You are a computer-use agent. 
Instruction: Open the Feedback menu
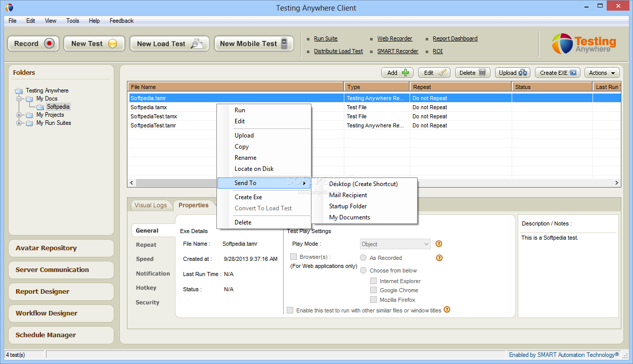(121, 21)
